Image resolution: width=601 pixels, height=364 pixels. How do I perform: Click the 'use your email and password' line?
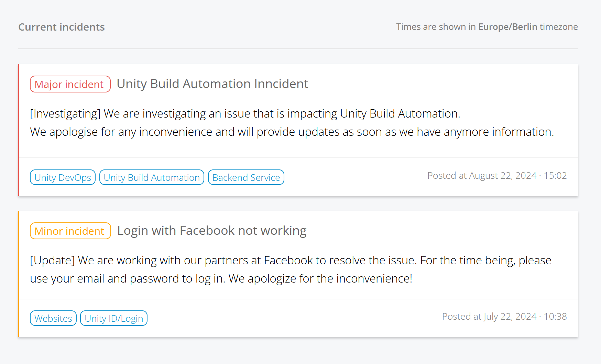pos(221,279)
